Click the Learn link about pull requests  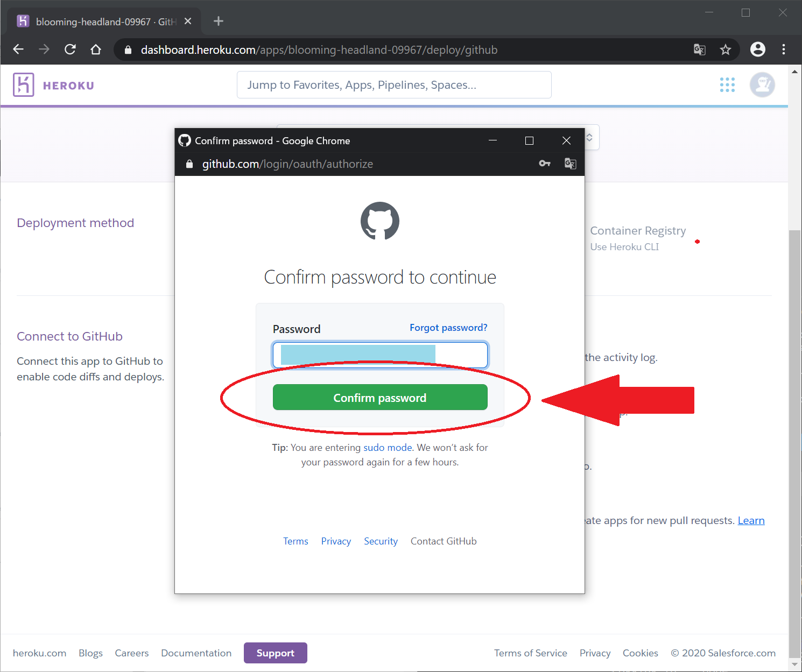click(x=751, y=520)
